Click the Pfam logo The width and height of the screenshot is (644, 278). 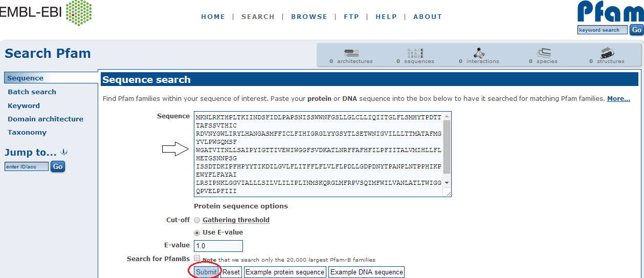(610, 12)
